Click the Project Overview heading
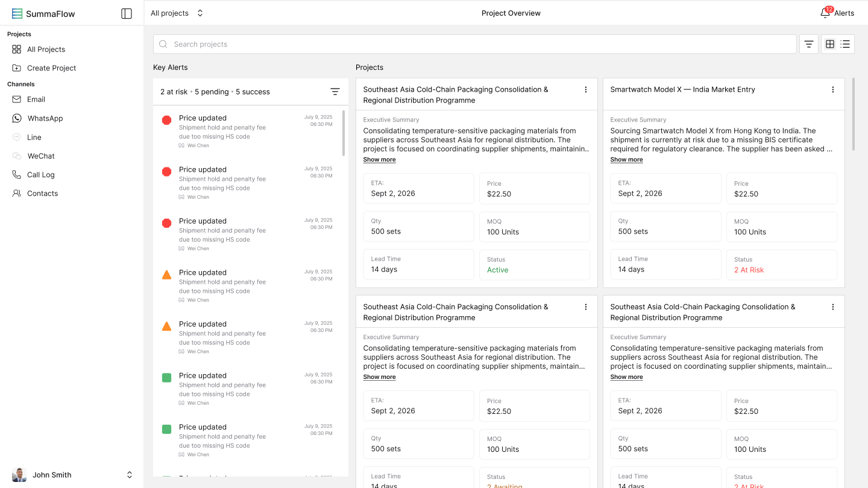The height and width of the screenshot is (488, 868). pos(511,13)
